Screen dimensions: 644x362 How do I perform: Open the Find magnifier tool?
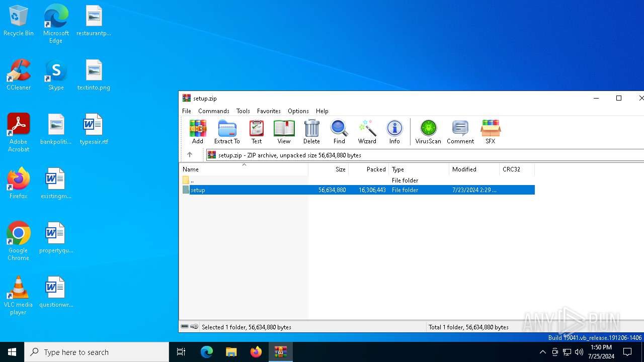pos(339,132)
